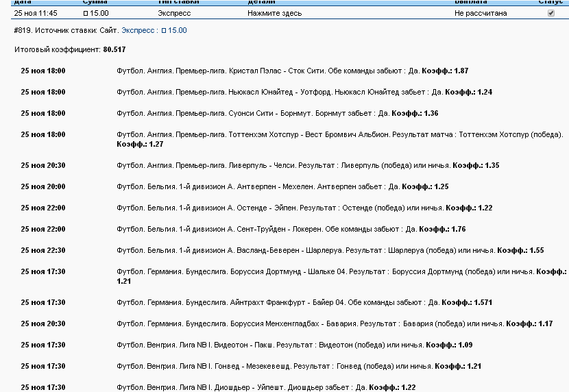Select the Гонвед - Мезекевешд line
The height and width of the screenshot is (392, 569).
[x=299, y=366]
